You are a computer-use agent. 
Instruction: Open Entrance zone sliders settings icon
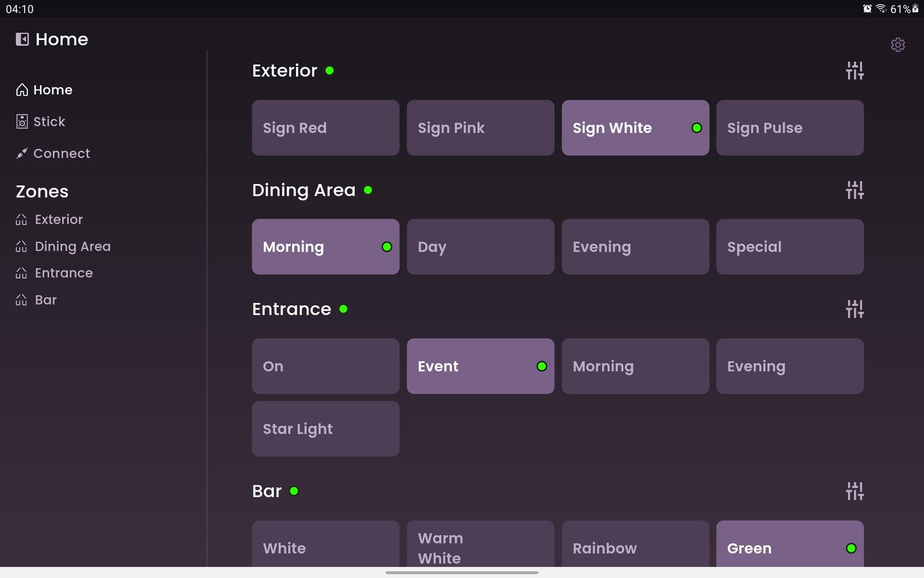[x=855, y=309]
